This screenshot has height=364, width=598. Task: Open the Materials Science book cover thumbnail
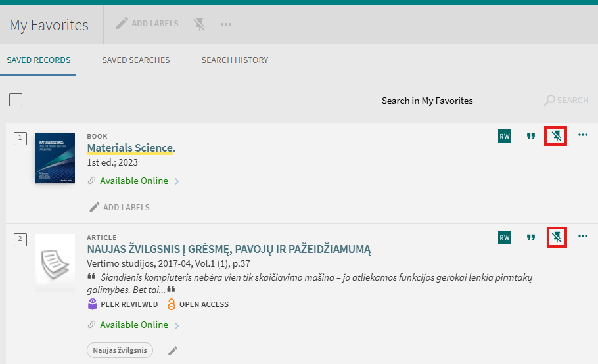pos(55,157)
